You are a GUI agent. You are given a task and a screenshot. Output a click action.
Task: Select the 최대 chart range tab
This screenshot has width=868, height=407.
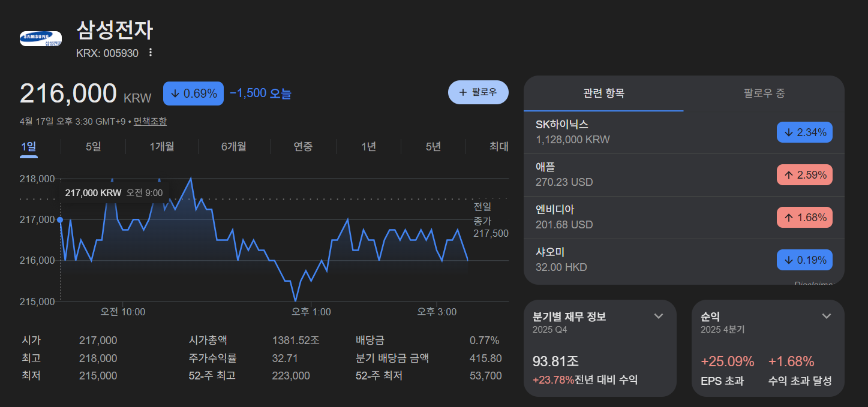point(498,147)
